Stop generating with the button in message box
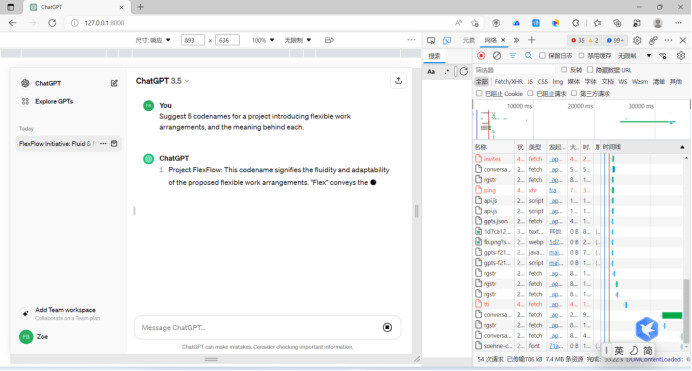The height and width of the screenshot is (371, 692). point(387,327)
